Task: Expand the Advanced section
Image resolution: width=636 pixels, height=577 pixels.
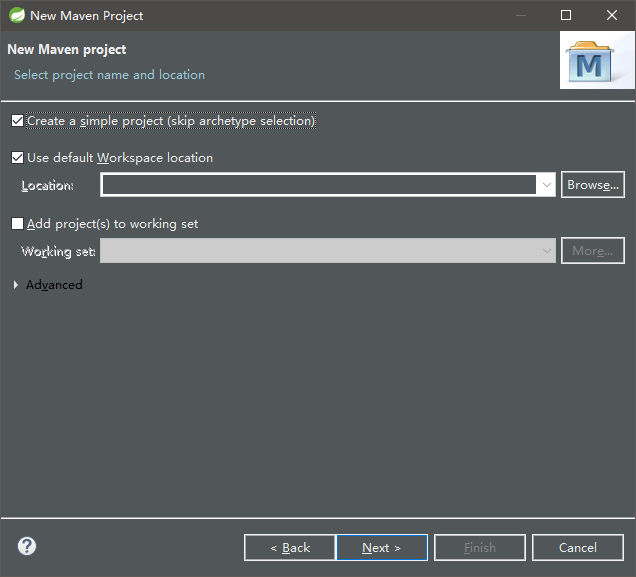Action: pos(16,285)
